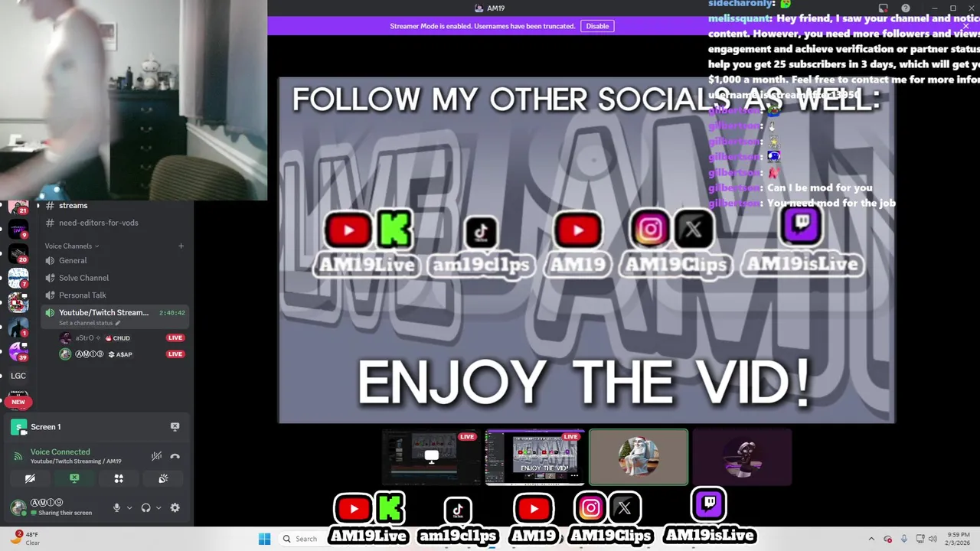Click the main ENJOY THE VID stream view

pos(586,249)
